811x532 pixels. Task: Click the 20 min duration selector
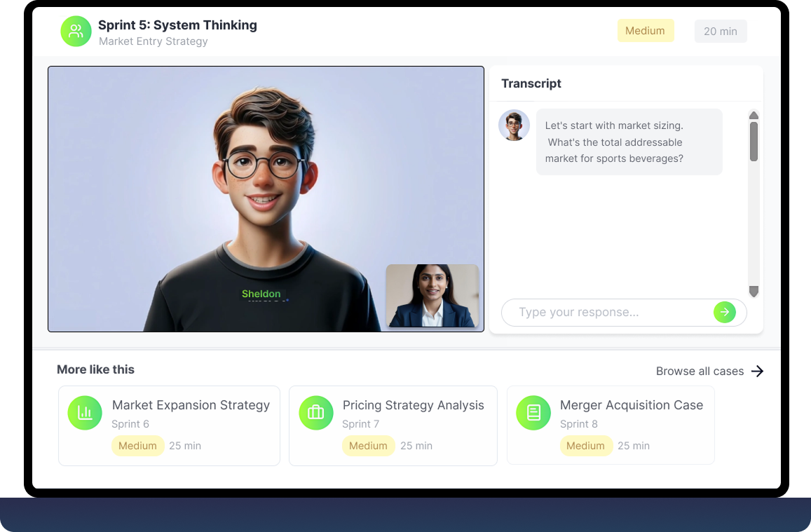(721, 31)
